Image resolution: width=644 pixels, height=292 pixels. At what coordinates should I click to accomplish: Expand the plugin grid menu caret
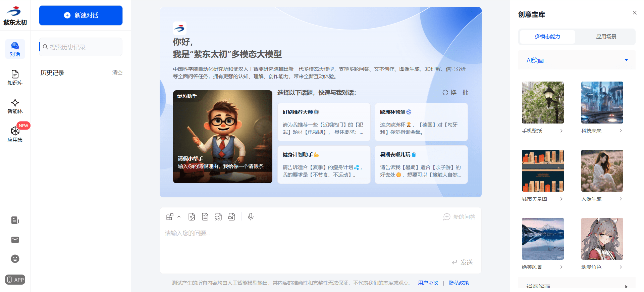[179, 217]
